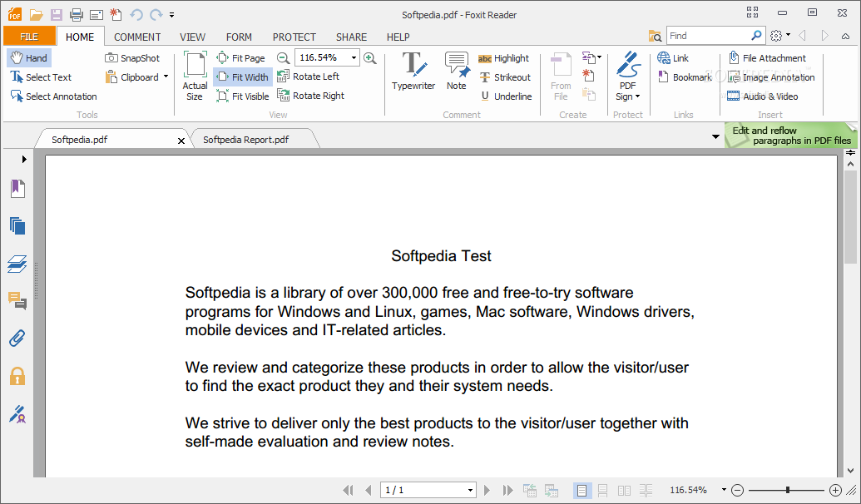Open the Digital Signatures side panel
The image size is (861, 504).
click(x=17, y=414)
